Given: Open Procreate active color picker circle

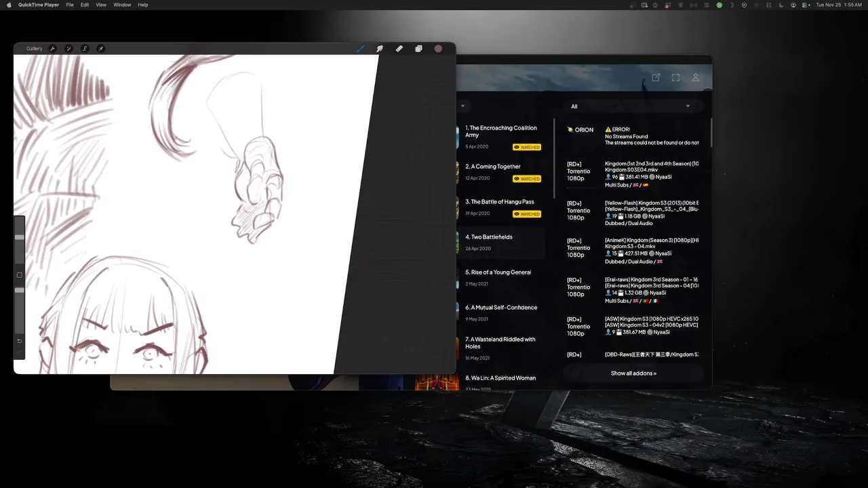Looking at the screenshot, I should tap(438, 49).
